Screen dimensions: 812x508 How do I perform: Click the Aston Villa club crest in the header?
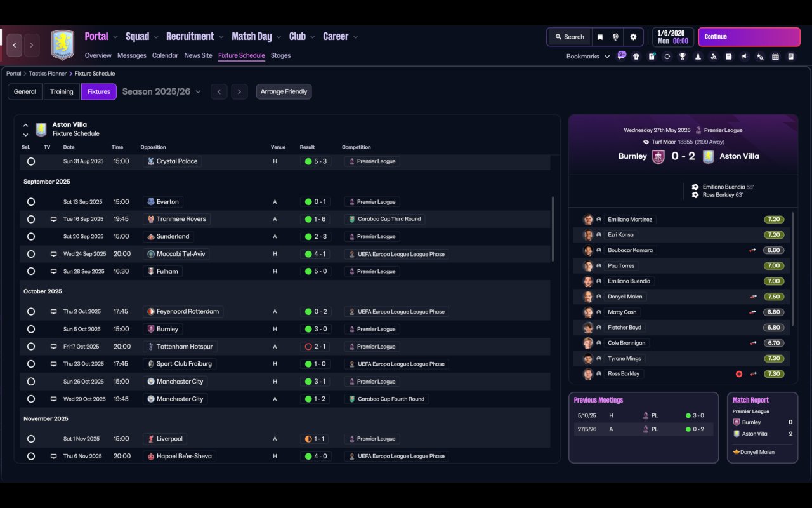point(63,45)
